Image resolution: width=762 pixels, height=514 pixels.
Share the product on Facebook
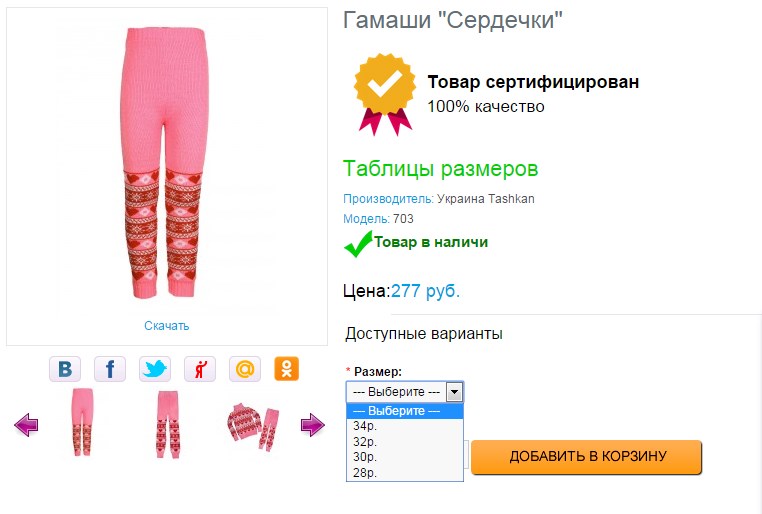pos(110,369)
